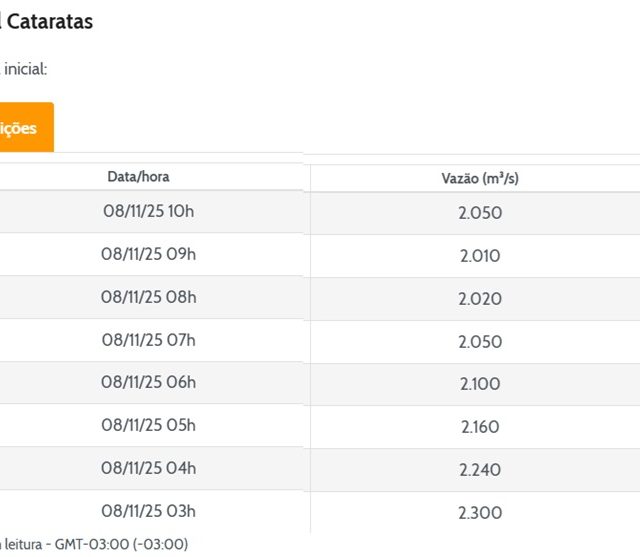Select the 08/11/25 10h date cell
This screenshot has height=557, width=640.
[x=149, y=212]
